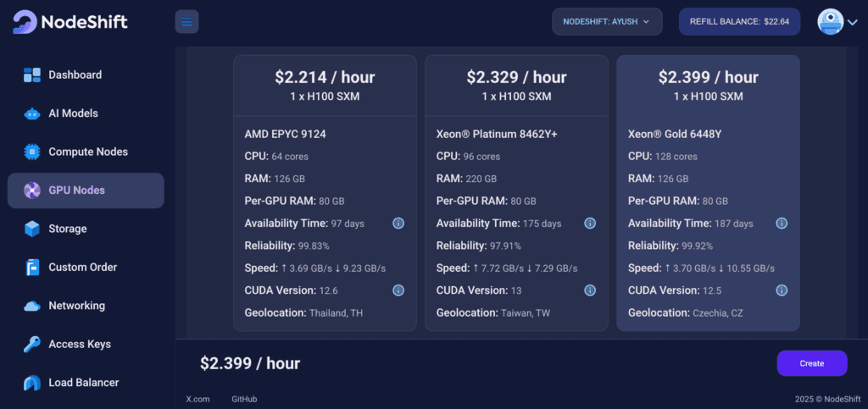868x409 pixels.
Task: Open the GPU Nodes menu item
Action: [86, 191]
